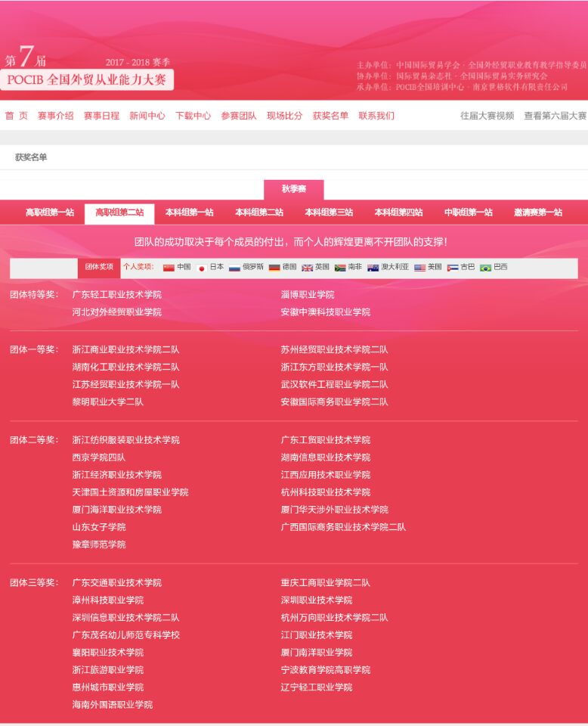Open the 查看第六届大赛 link
588x726 pixels.
[x=555, y=116]
